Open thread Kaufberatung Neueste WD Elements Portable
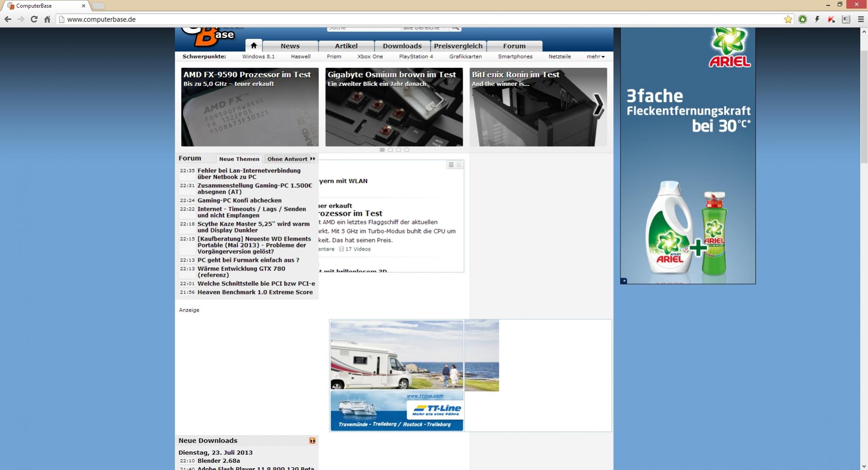 [254, 245]
